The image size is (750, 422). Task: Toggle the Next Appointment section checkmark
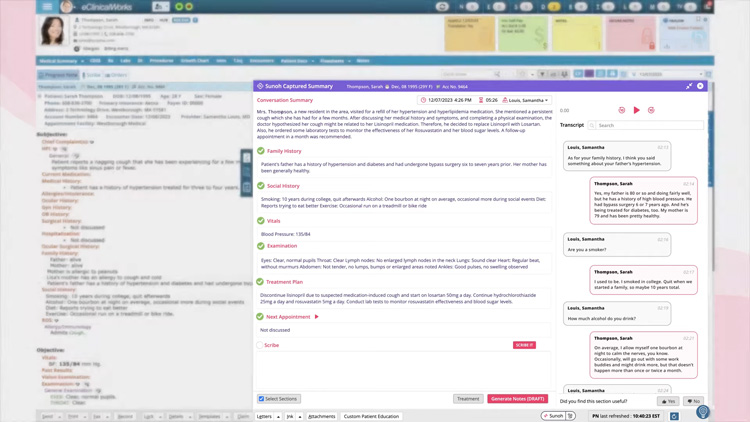click(x=260, y=317)
